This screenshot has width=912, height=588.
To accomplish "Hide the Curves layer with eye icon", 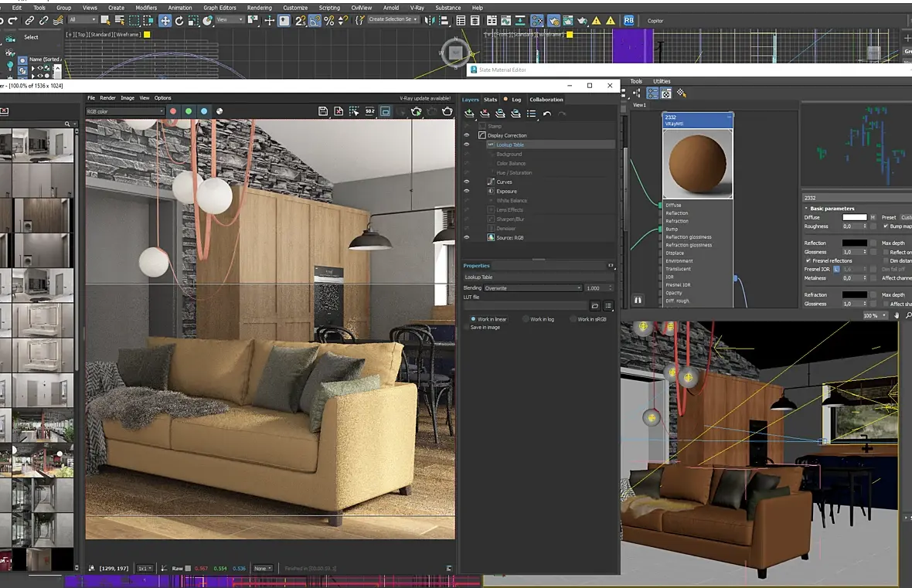I will point(466,182).
